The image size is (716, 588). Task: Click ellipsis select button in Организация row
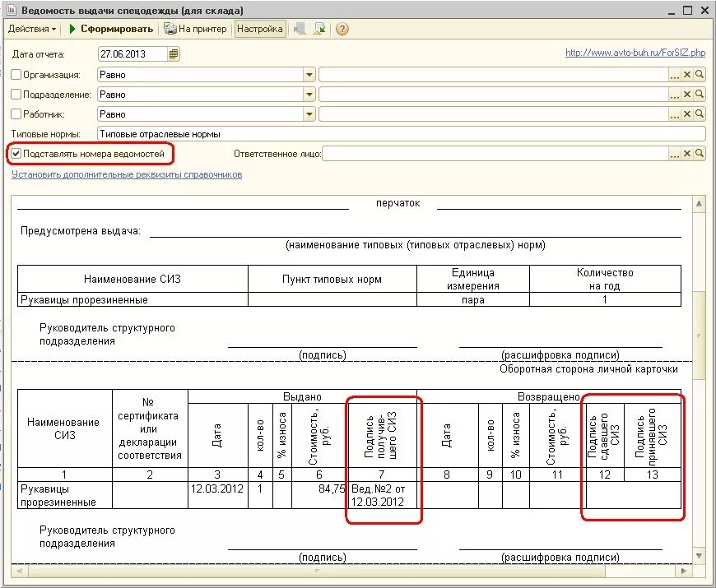click(x=675, y=75)
